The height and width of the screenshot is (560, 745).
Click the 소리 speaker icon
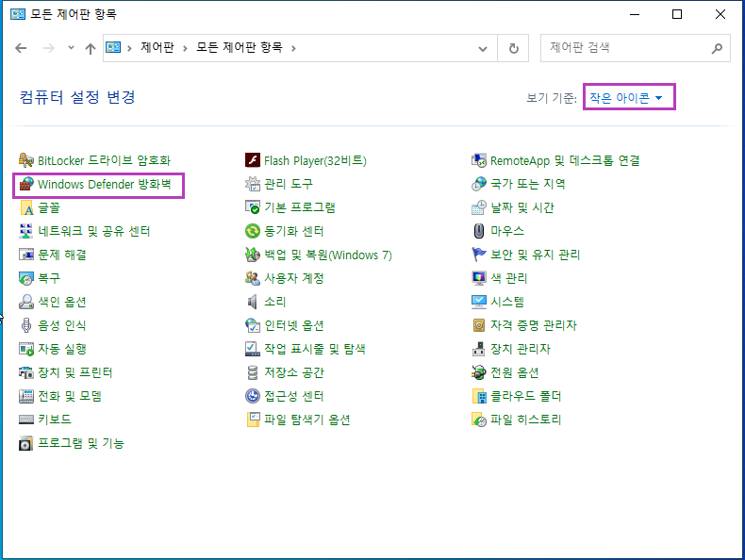[x=253, y=302]
